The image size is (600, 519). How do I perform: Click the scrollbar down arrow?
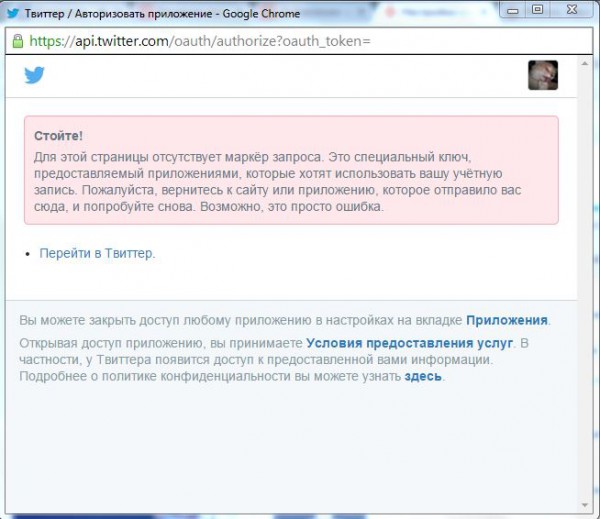(585, 505)
